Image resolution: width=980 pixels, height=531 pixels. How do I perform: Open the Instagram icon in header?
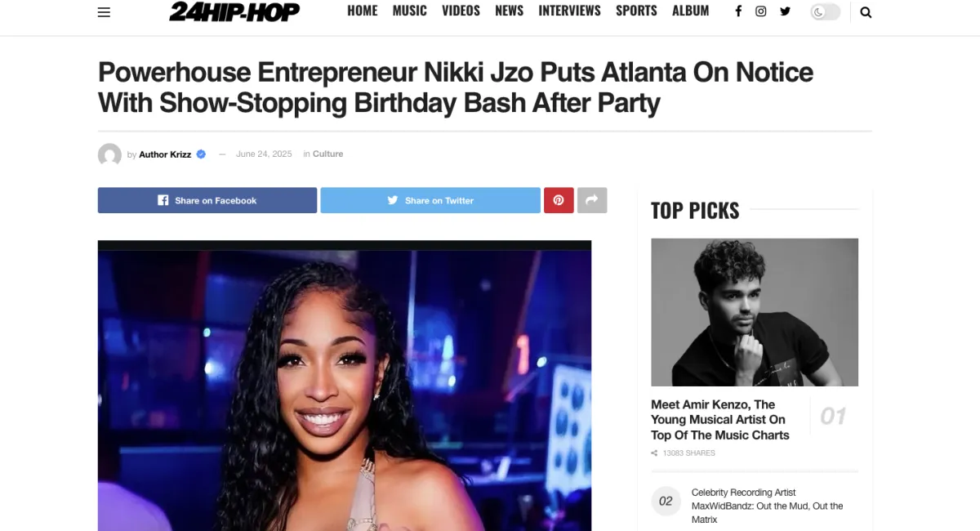(x=761, y=11)
